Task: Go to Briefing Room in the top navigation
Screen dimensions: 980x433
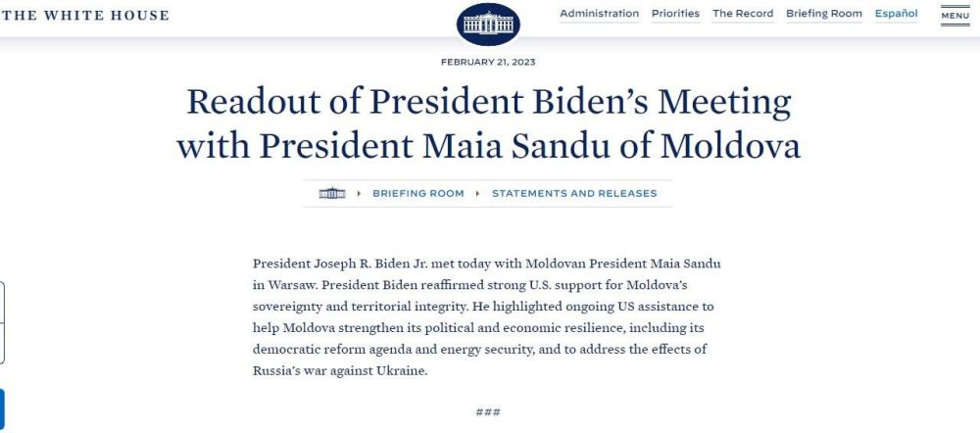Action: (x=823, y=14)
